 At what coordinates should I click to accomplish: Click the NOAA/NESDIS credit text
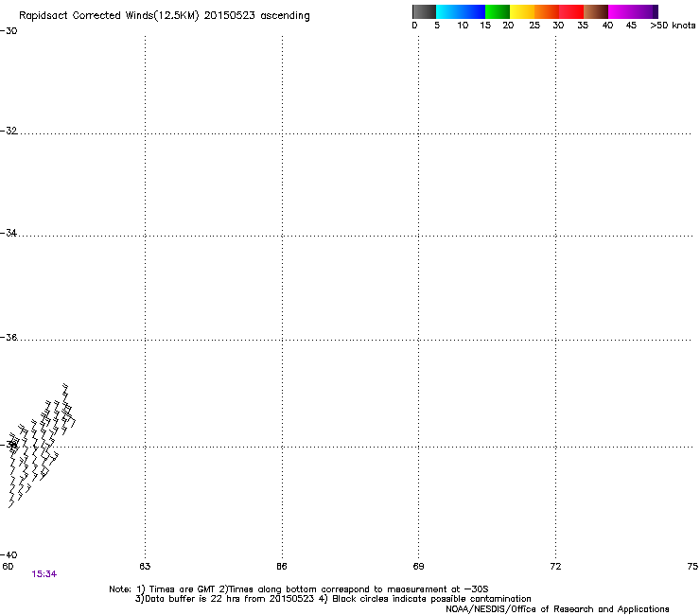point(557,609)
